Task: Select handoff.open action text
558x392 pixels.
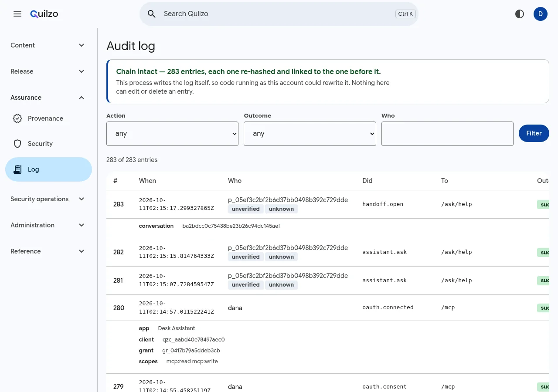Action: coord(383,204)
